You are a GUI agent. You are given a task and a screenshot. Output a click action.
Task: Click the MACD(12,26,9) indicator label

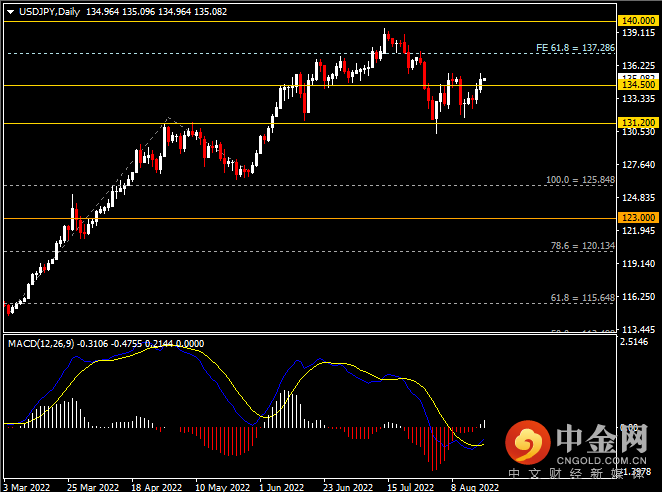click(41, 344)
